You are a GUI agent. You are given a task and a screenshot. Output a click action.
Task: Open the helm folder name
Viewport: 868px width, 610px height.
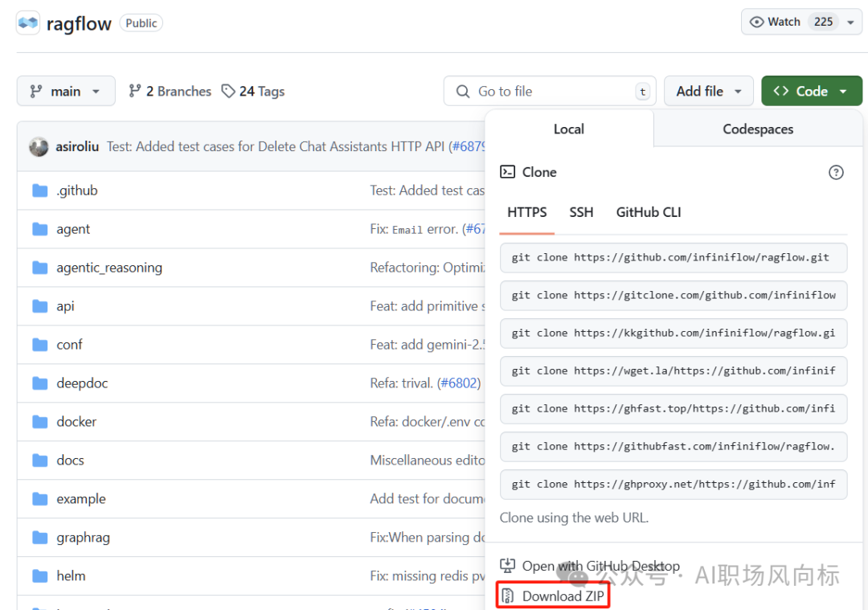[x=71, y=575]
